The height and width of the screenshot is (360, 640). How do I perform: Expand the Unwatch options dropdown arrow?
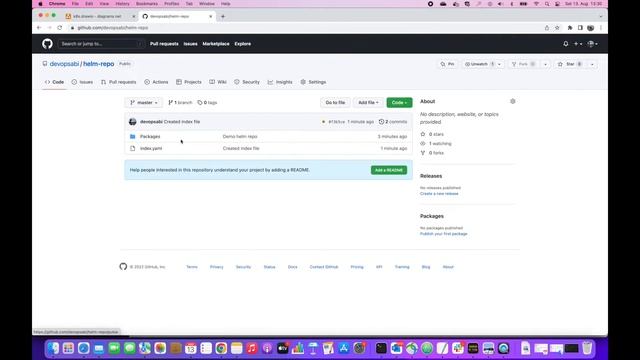click(x=500, y=64)
